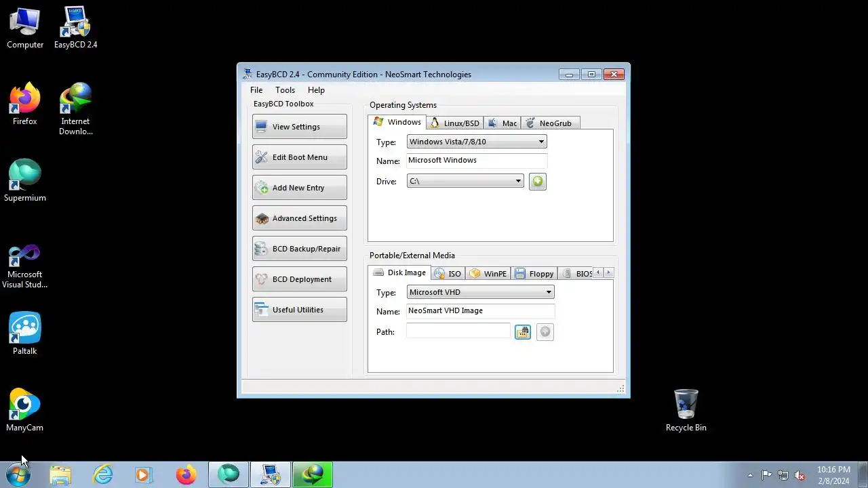Select the Supermium desktop shortcut
Viewport: 868px width, 488px height.
[x=25, y=181]
